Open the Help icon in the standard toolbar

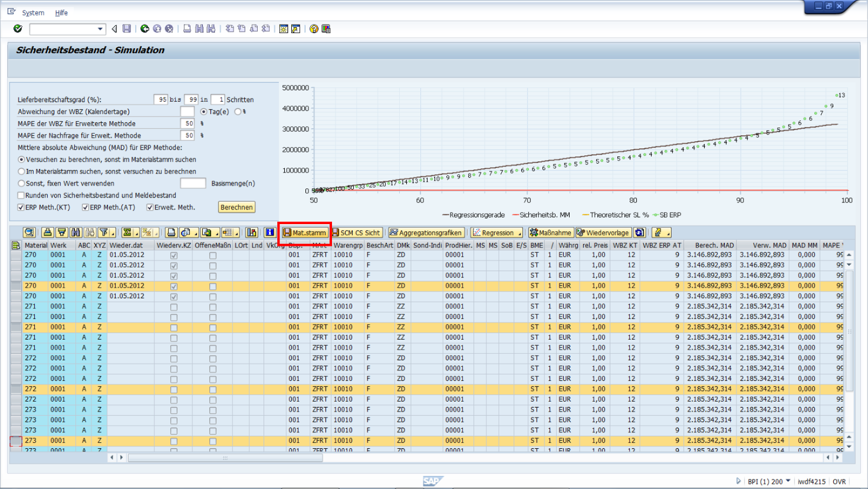point(314,29)
